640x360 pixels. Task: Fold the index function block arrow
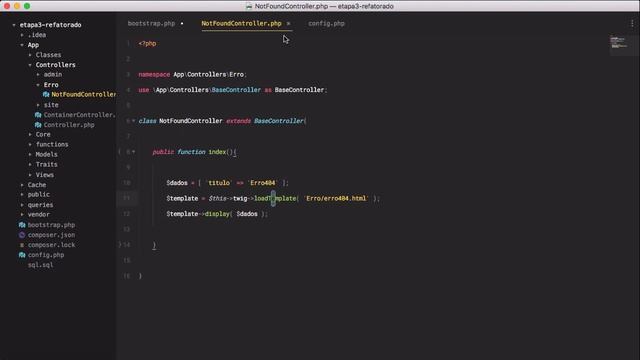[133, 152]
